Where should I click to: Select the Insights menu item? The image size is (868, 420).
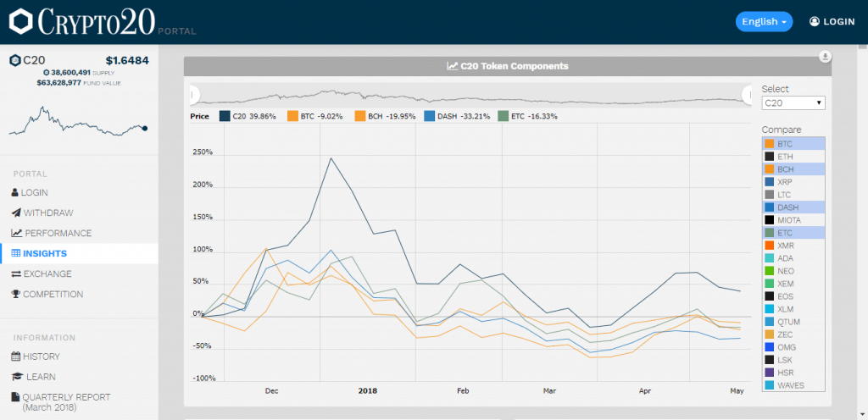click(x=79, y=254)
